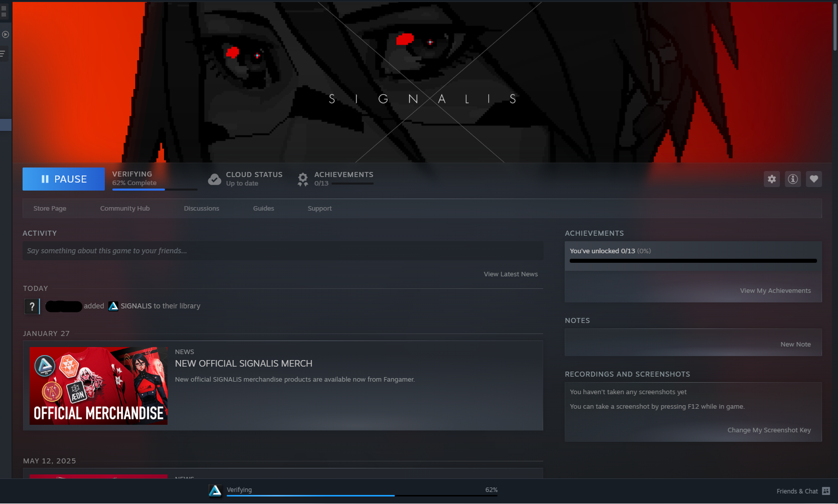Click the achievements ribbon badge icon

[303, 179]
